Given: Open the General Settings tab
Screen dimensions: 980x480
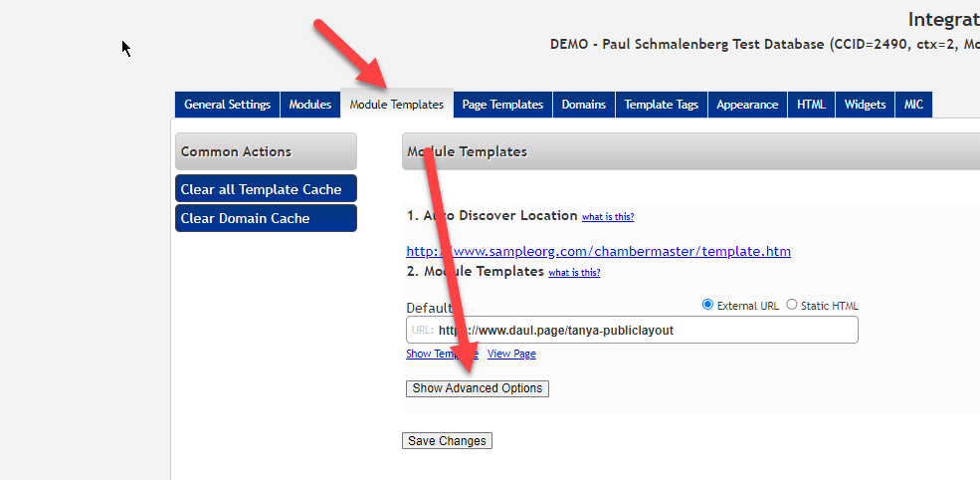Looking at the screenshot, I should (227, 105).
